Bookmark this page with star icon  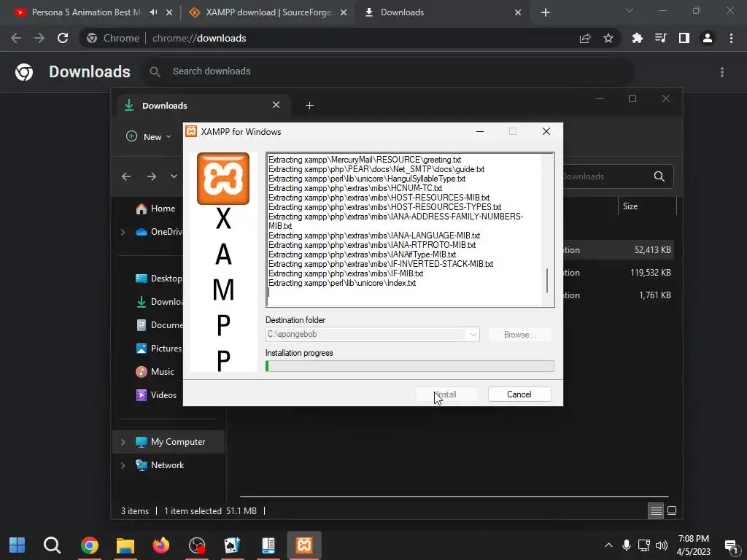(608, 38)
